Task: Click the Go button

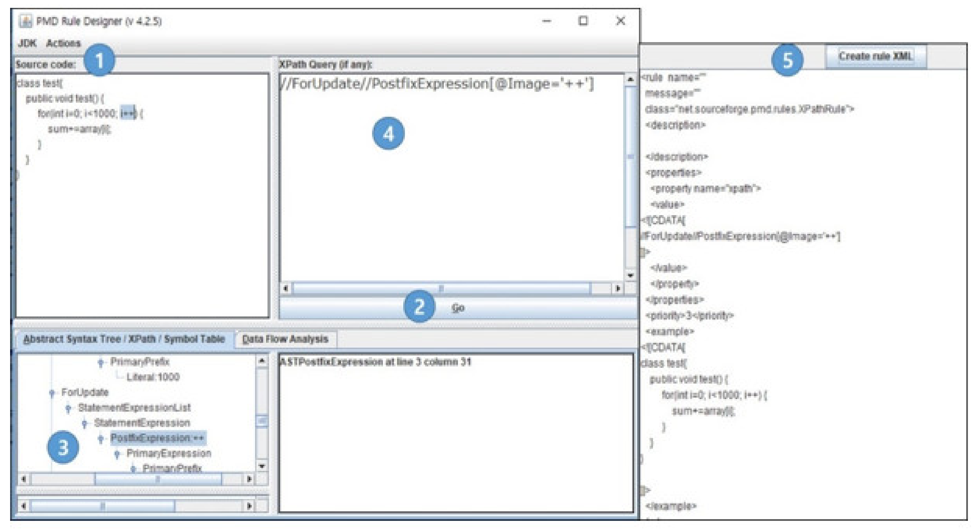Action: click(x=458, y=308)
